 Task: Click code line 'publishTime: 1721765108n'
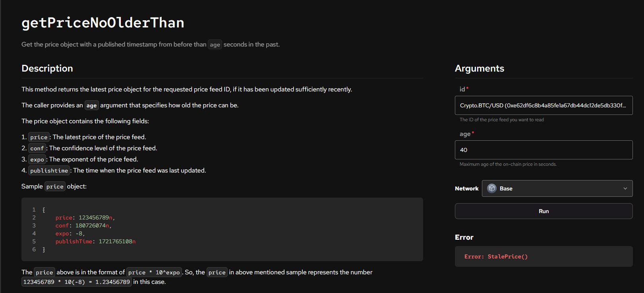95,241
